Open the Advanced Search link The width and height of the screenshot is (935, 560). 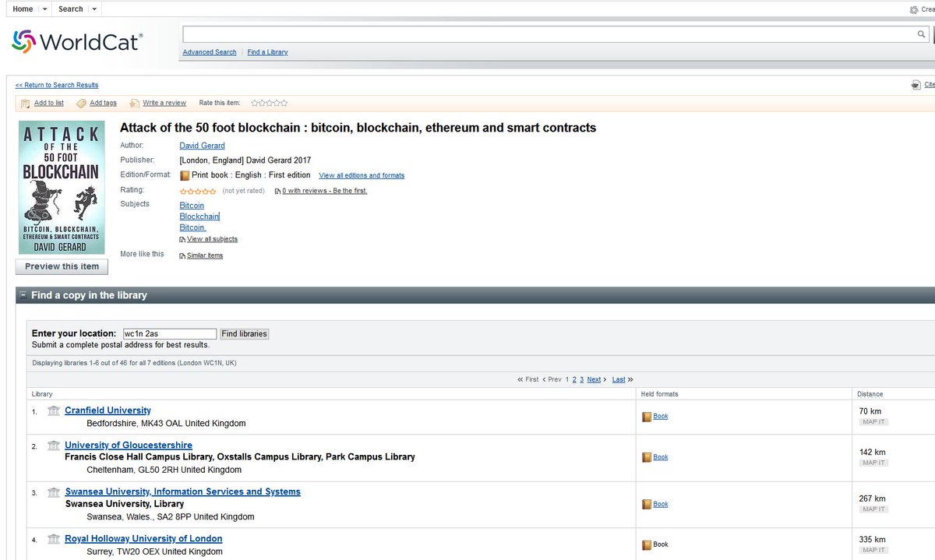click(x=210, y=52)
